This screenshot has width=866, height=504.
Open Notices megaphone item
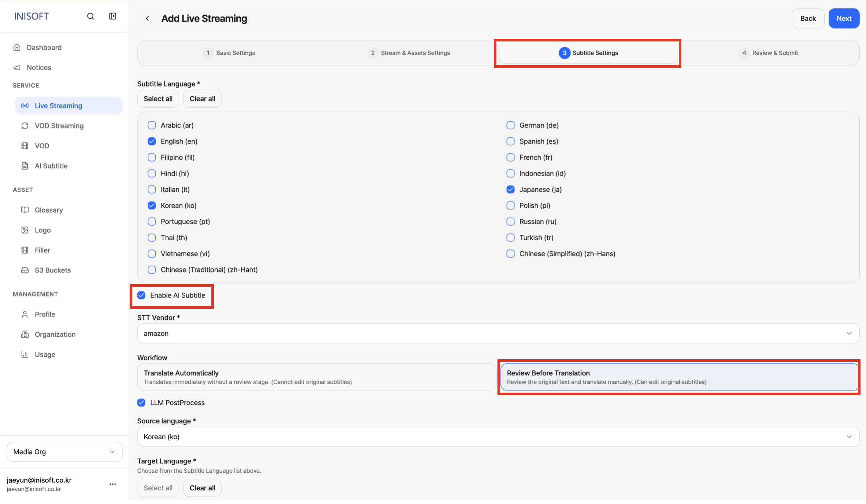pyautogui.click(x=39, y=67)
